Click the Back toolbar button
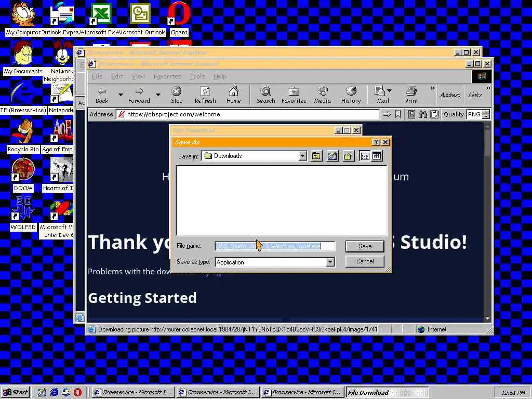532x399 pixels. pyautogui.click(x=101, y=95)
